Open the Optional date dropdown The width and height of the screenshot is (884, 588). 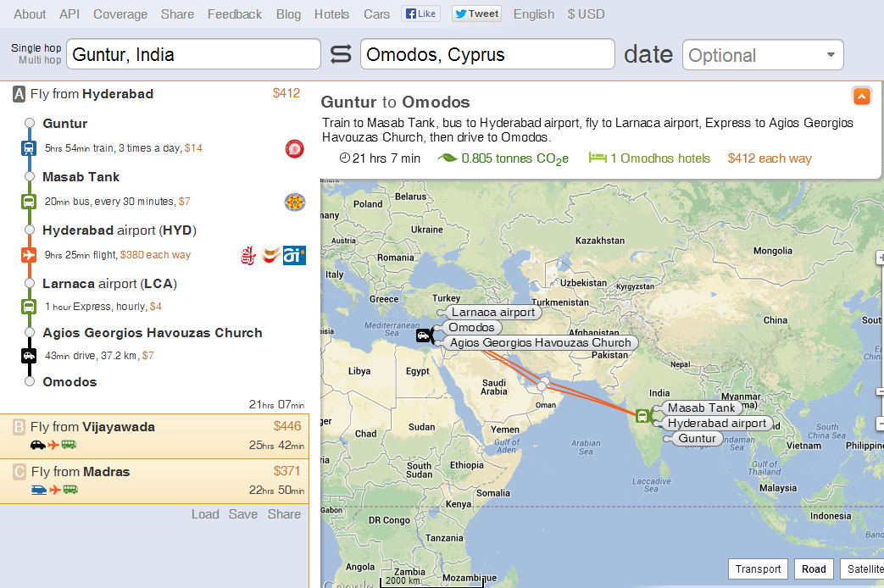pos(763,55)
